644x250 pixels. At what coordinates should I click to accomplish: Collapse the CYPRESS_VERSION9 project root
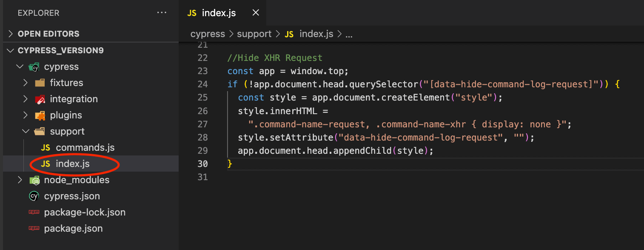coord(10,51)
